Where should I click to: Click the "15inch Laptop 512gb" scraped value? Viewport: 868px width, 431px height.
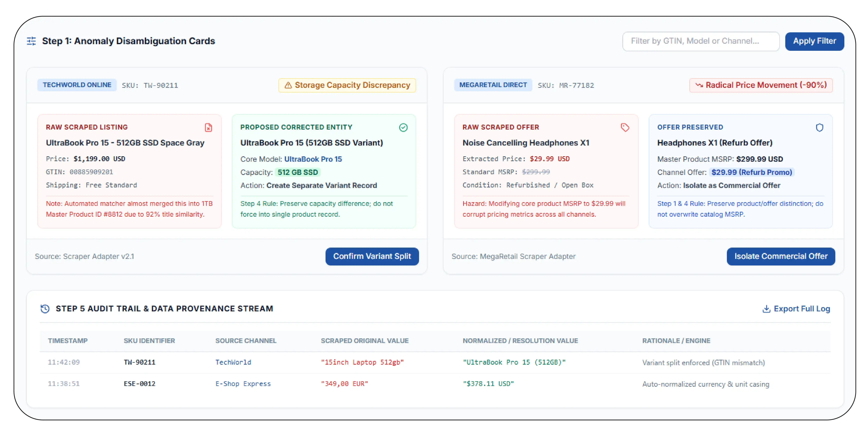[x=362, y=362]
